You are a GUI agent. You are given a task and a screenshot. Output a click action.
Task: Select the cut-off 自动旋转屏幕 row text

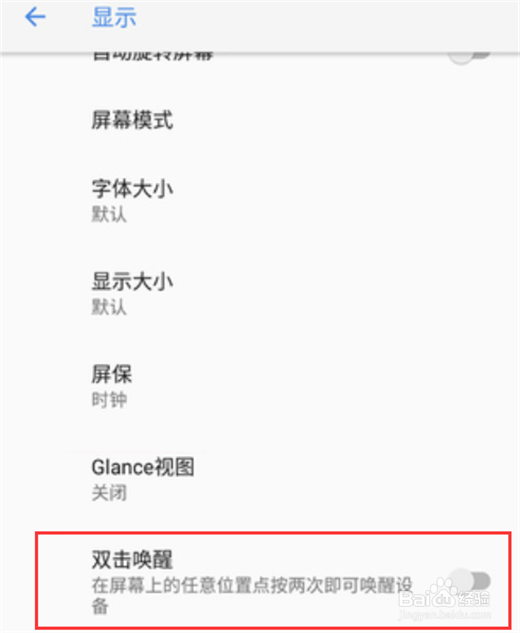(153, 56)
